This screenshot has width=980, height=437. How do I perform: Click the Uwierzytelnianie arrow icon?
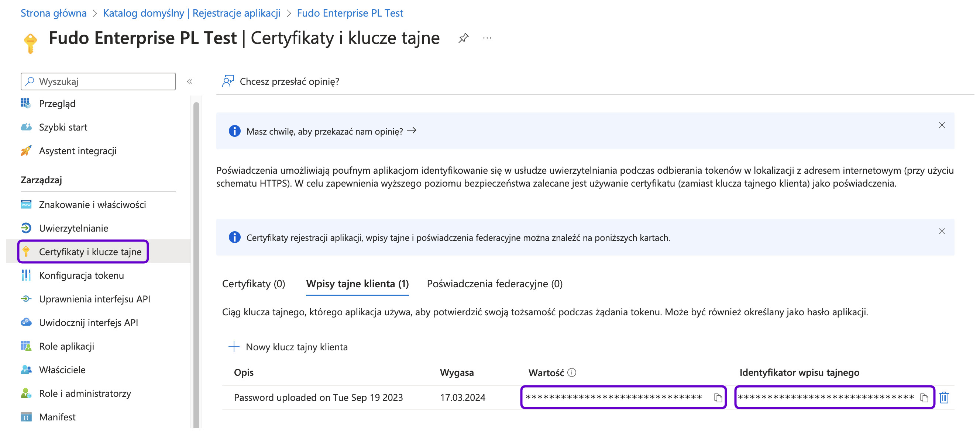(x=25, y=228)
